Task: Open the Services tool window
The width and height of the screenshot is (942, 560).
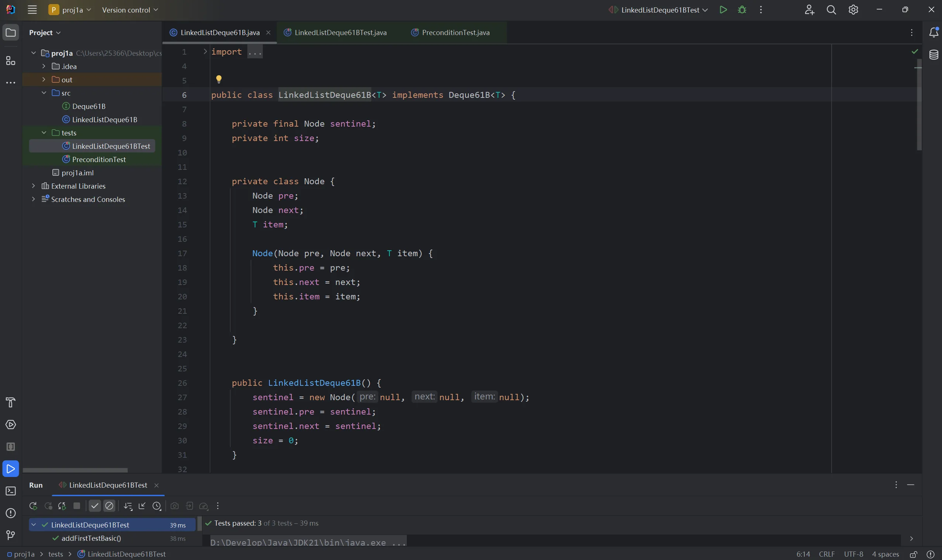Action: point(11,425)
